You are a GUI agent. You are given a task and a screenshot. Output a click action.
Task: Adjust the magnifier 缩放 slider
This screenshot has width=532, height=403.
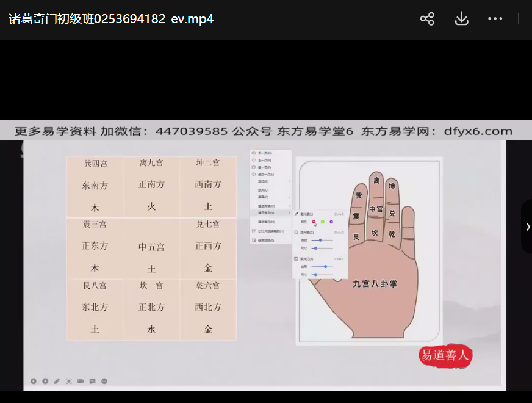point(321,241)
